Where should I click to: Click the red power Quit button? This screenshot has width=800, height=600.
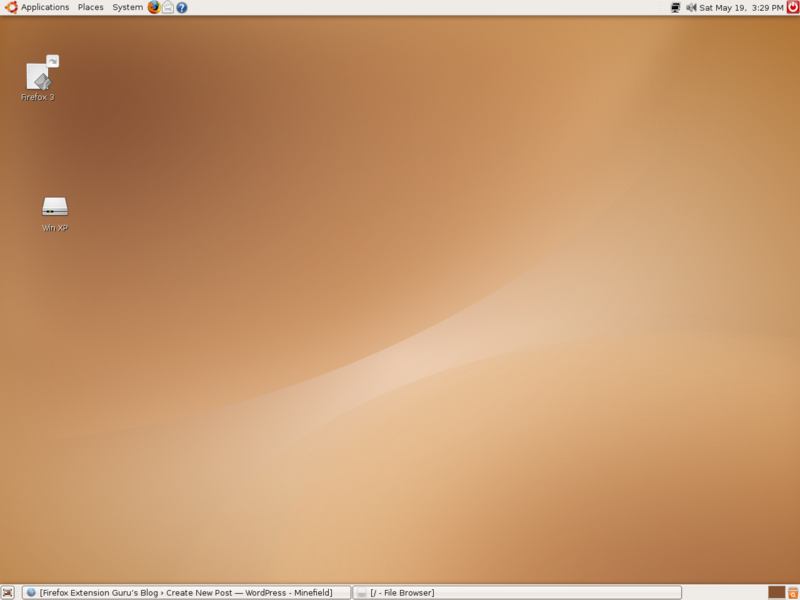(x=793, y=7)
